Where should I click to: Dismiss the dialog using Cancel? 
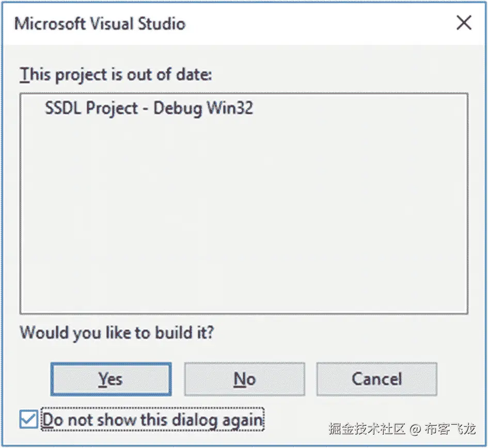pyautogui.click(x=376, y=379)
